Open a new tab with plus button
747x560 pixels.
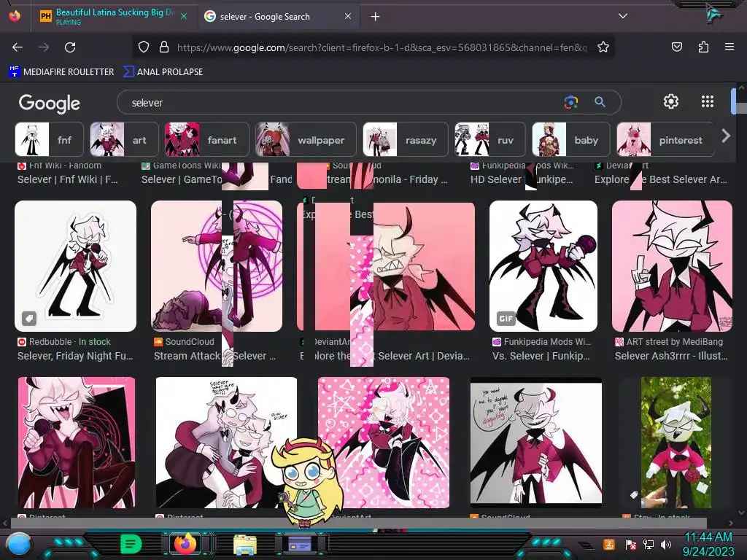[376, 17]
